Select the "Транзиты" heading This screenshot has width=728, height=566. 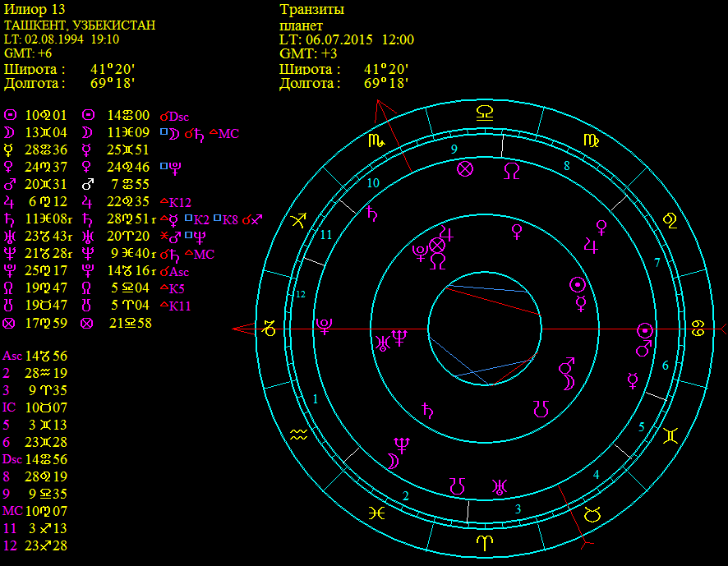[x=311, y=10]
